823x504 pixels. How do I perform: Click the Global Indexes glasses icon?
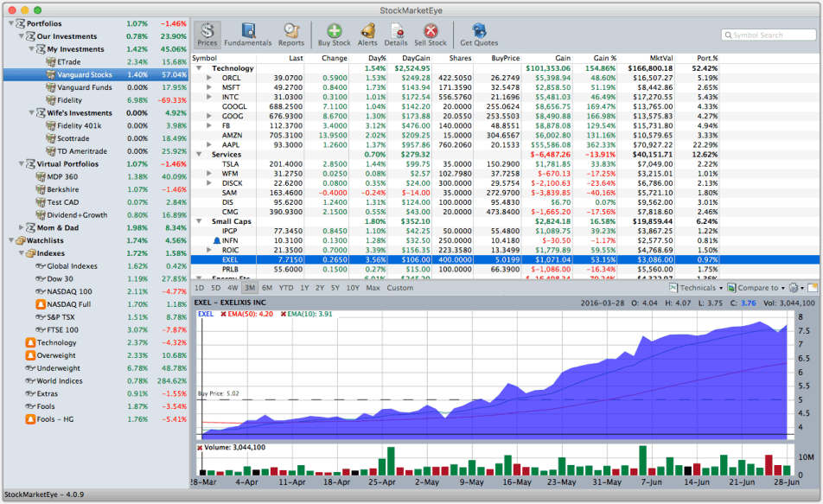click(41, 266)
